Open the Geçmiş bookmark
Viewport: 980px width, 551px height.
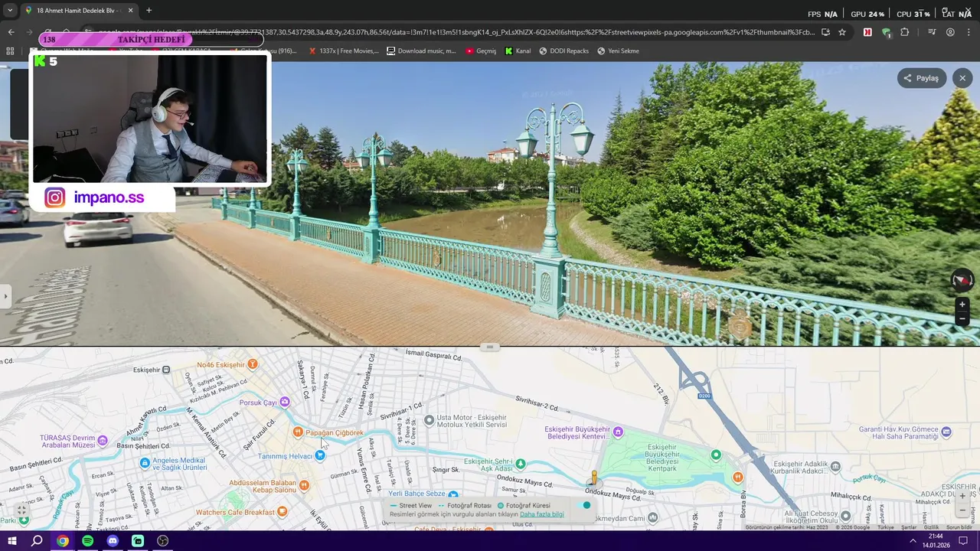click(481, 51)
